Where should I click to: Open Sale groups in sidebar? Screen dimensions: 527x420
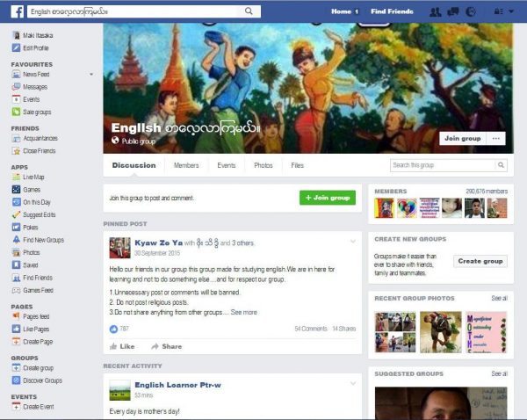(32, 112)
